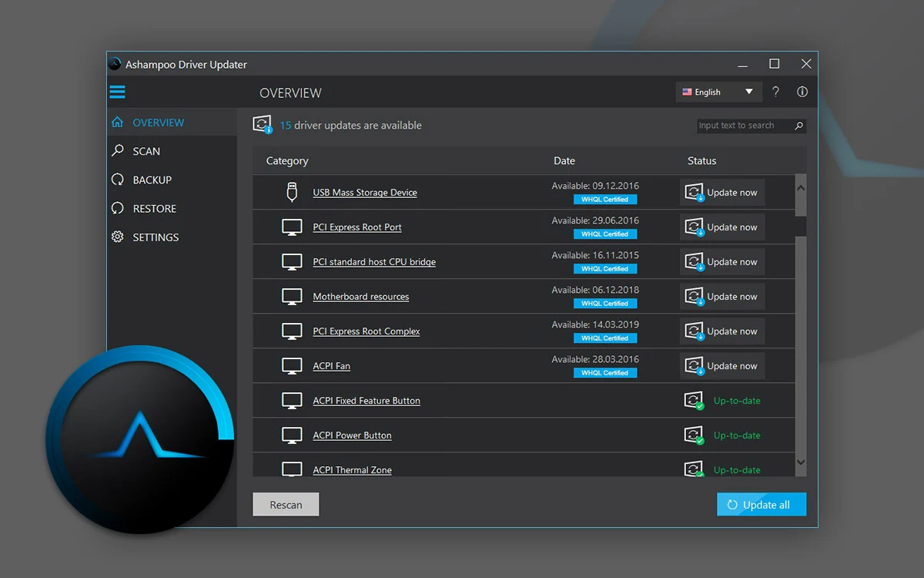Click the WHQL Certified badge for USB Mass Storage Device
Screen dimensions: 924x578
605,200
